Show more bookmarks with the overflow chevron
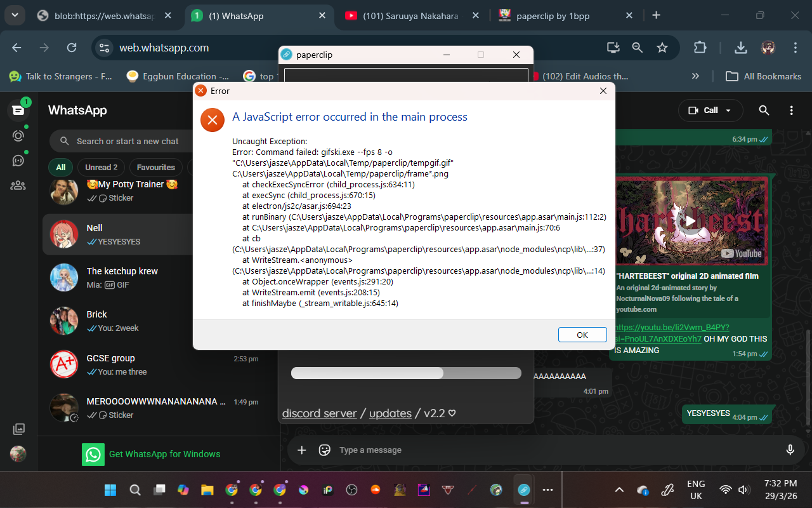 [695, 76]
